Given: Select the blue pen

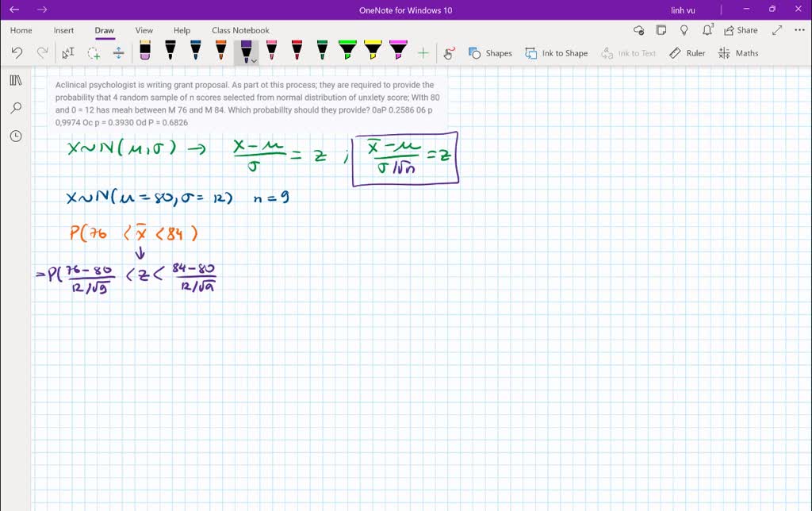Looking at the screenshot, I should point(196,51).
